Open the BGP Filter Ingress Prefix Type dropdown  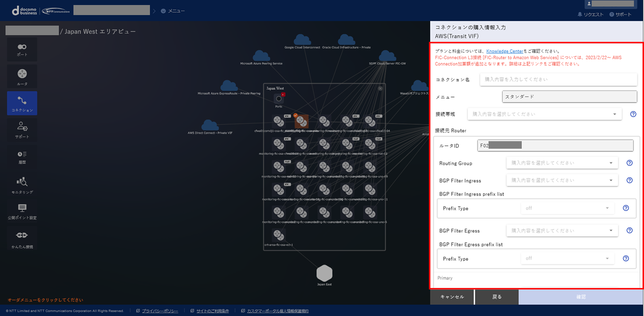coord(567,207)
